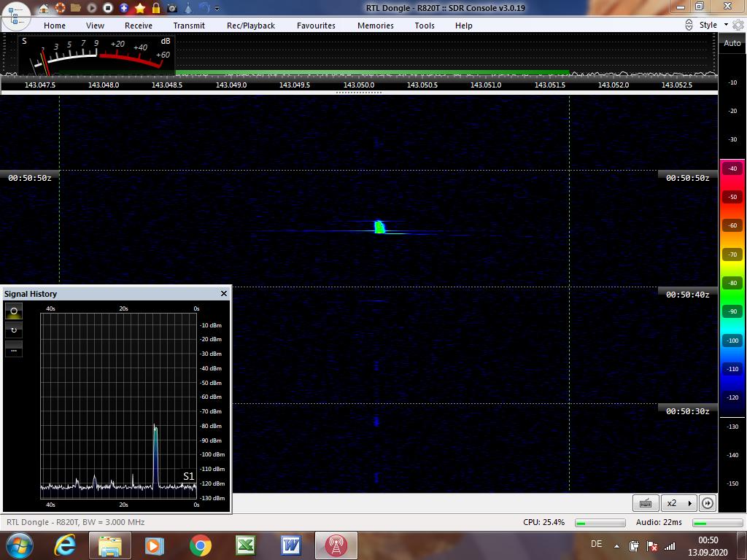Click the -40 level marker on color scale
The image size is (747, 560).
(x=732, y=168)
